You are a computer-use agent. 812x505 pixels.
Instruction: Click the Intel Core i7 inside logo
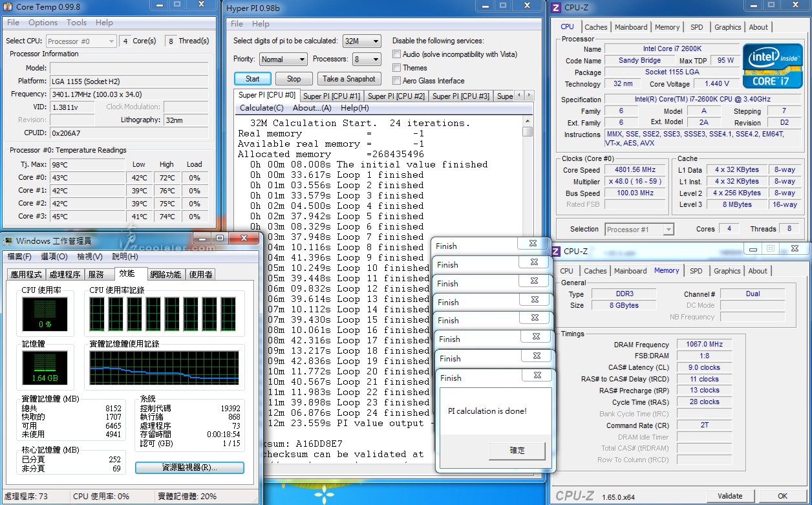(773, 66)
